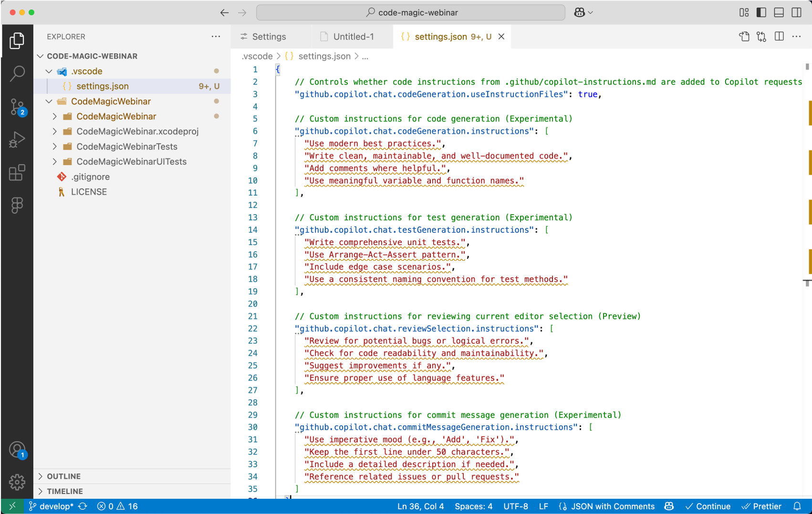
Task: Go back with the left arrow
Action: pyautogui.click(x=224, y=12)
